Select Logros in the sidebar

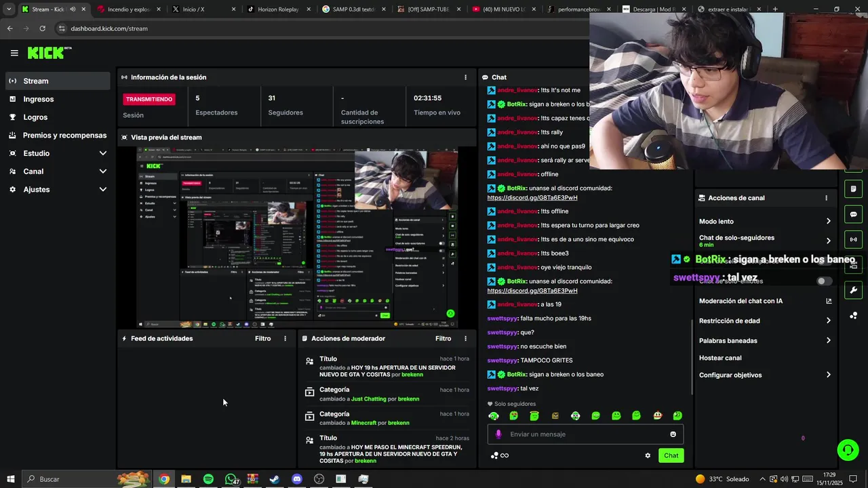[58, 117]
